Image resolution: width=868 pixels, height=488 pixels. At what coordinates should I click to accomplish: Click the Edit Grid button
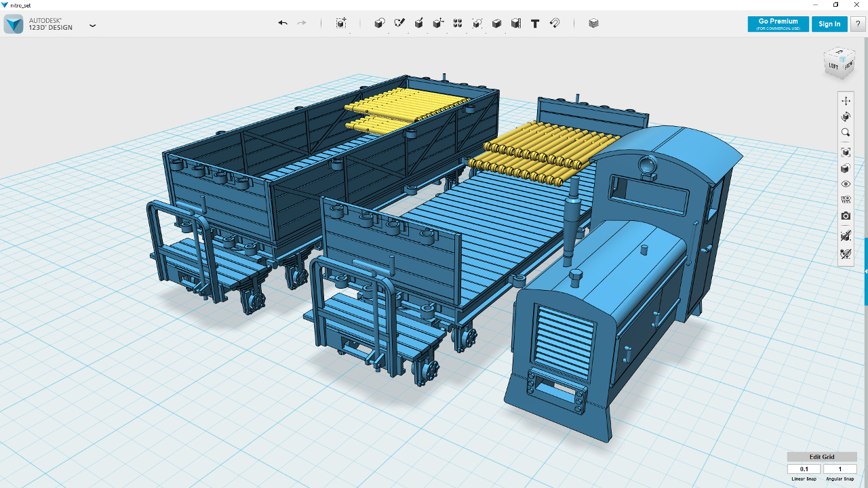pyautogui.click(x=822, y=457)
